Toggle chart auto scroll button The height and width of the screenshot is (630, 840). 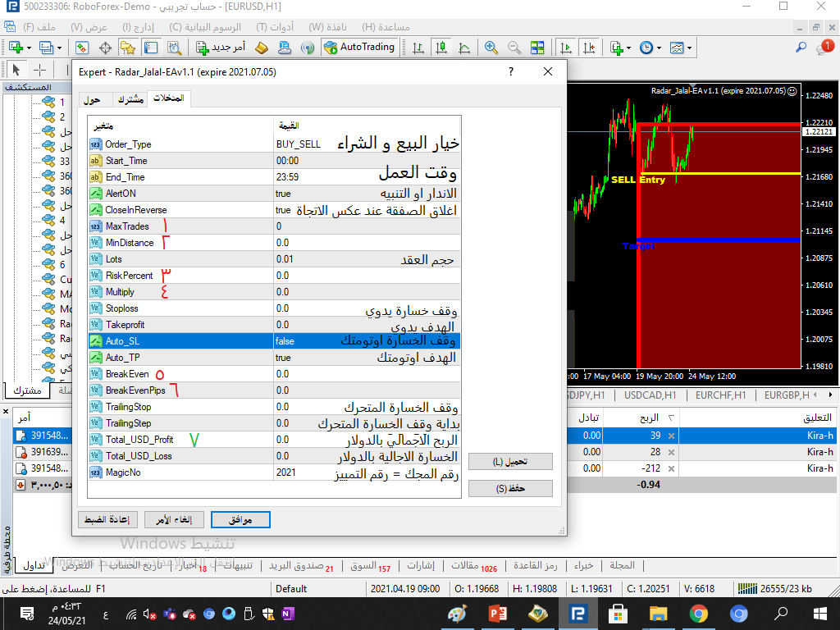(x=566, y=48)
